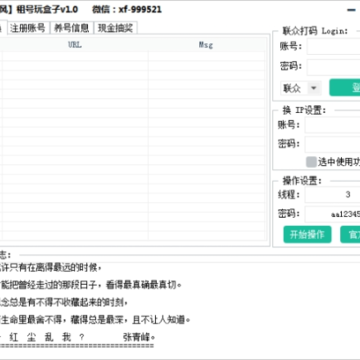Screen dimensions: 360x360
Task: Click the 联众打码 Login group label
Action: pyautogui.click(x=315, y=31)
